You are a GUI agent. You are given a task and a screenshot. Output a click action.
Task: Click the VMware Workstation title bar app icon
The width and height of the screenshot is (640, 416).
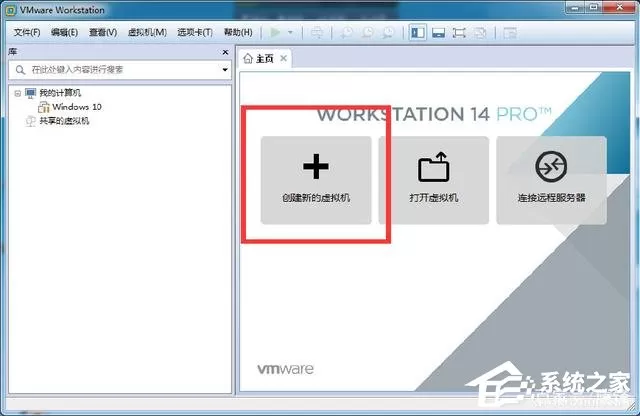[11, 10]
